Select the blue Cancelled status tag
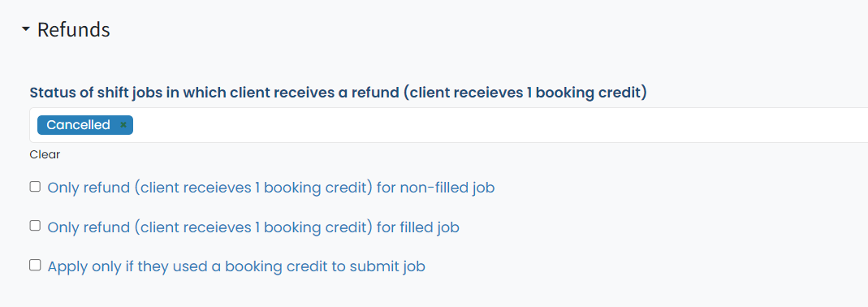This screenshot has height=307, width=868. point(85,125)
